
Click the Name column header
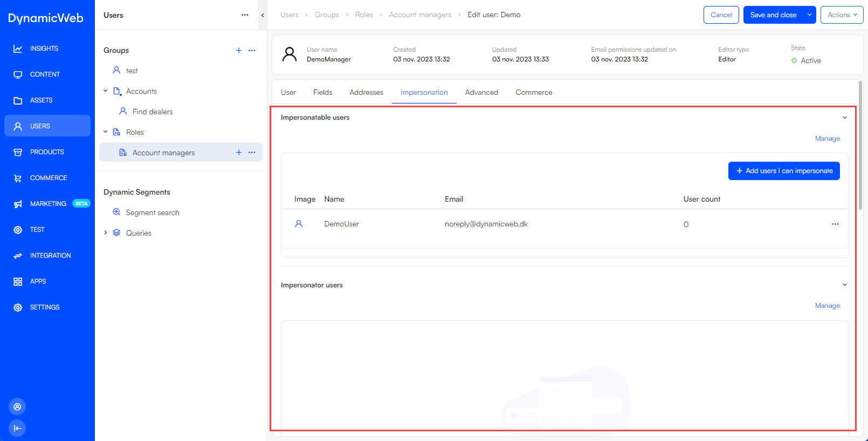click(334, 199)
